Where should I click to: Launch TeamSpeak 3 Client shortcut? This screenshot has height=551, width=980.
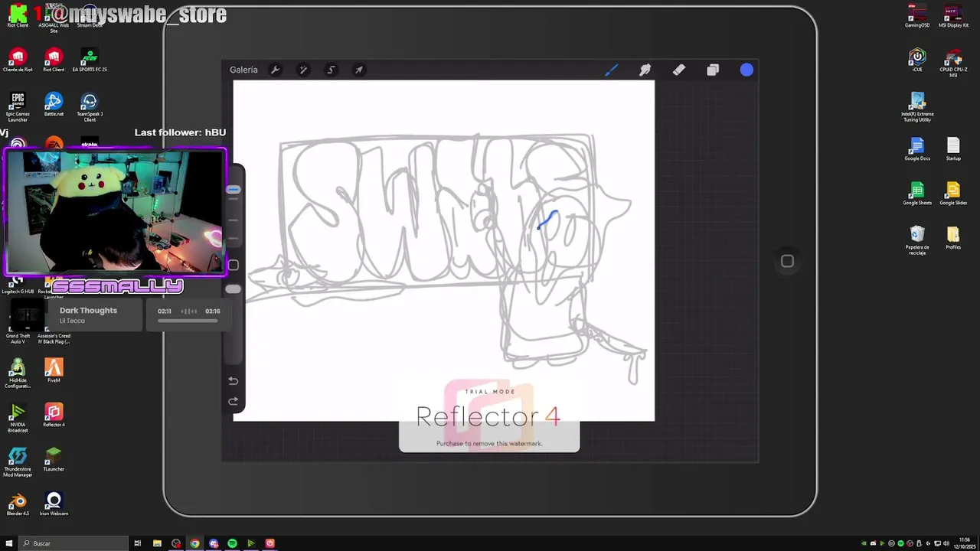pyautogui.click(x=90, y=107)
